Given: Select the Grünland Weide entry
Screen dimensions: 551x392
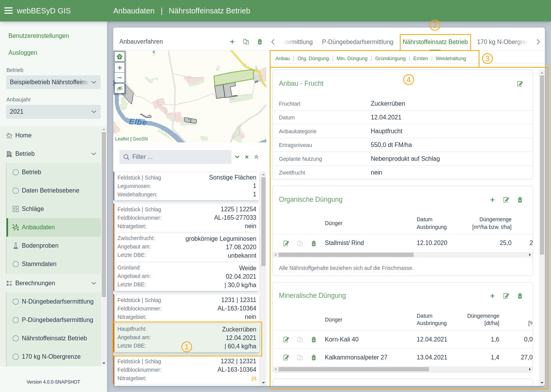Looking at the screenshot, I should coord(187,276).
